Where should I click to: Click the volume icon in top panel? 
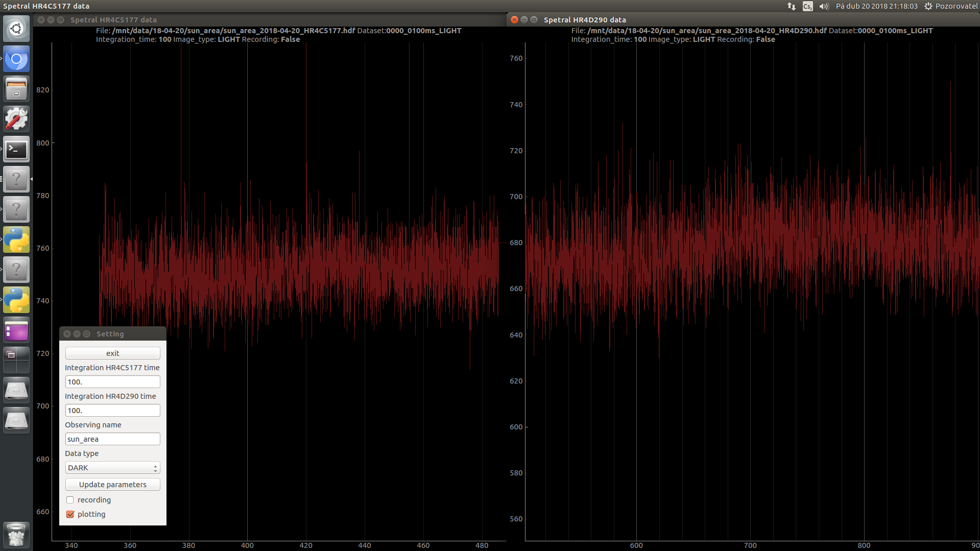pos(823,6)
